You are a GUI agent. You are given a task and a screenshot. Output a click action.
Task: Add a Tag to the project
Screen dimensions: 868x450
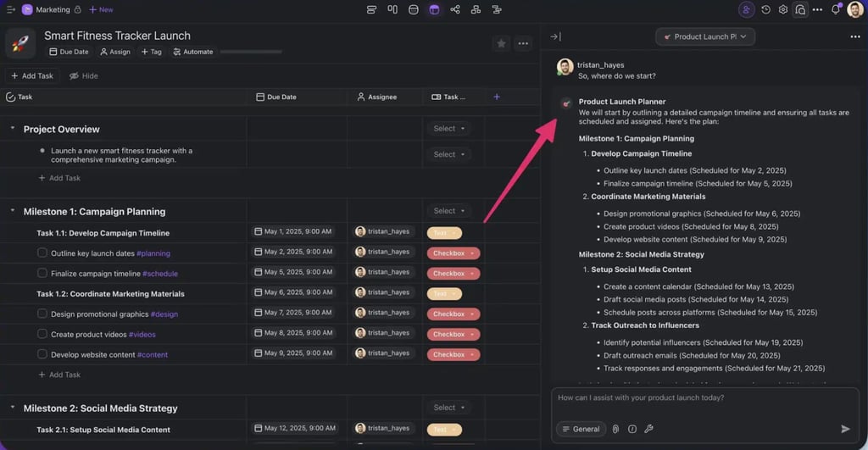pyautogui.click(x=151, y=52)
